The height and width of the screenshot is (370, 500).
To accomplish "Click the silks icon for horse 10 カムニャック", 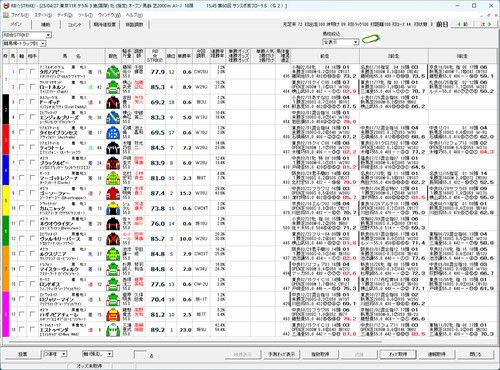I will (113, 208).
